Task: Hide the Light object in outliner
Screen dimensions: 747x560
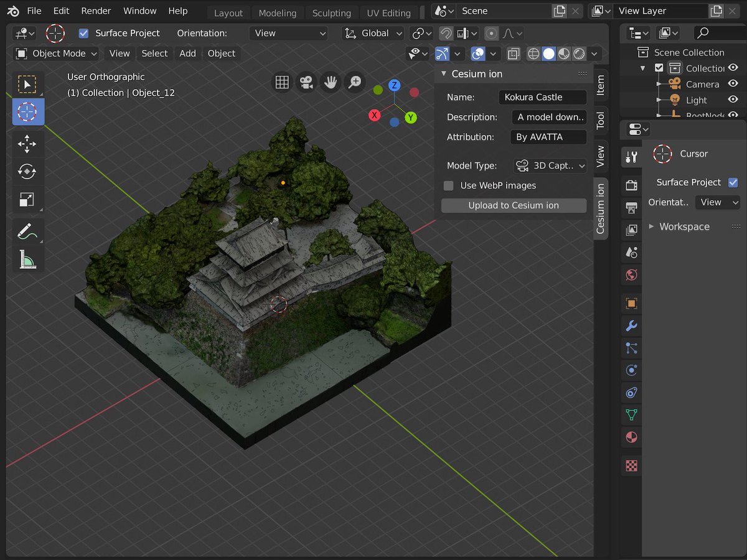Action: coord(733,100)
